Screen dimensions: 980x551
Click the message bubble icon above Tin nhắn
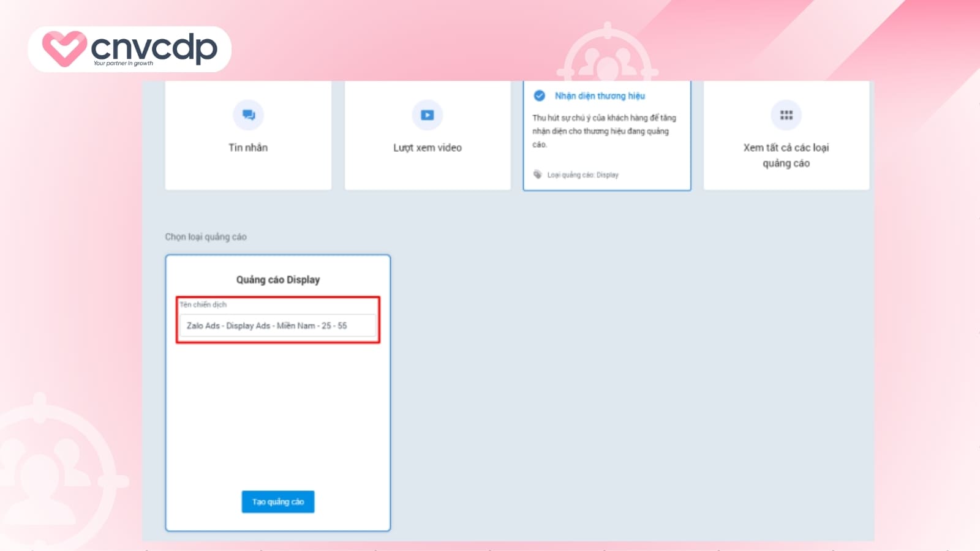coord(248,115)
